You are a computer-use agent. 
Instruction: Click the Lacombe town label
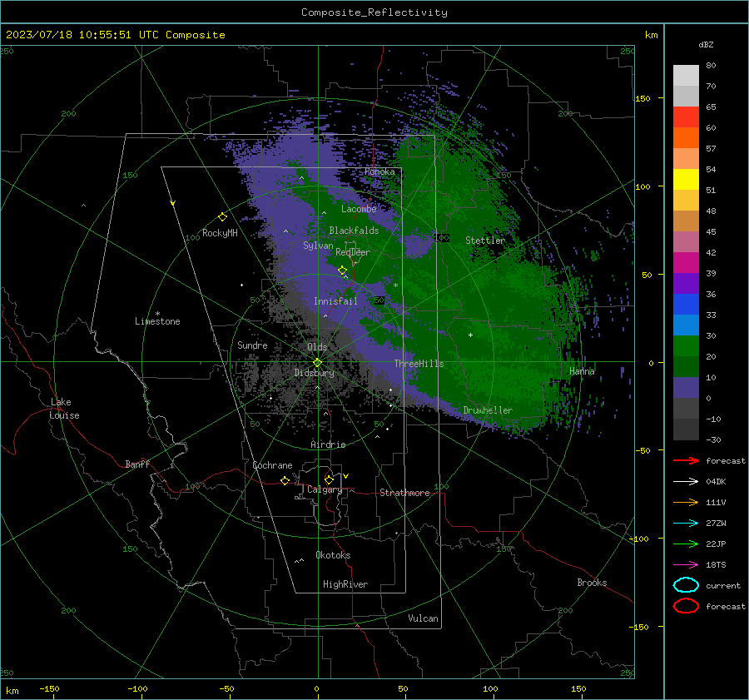[359, 209]
